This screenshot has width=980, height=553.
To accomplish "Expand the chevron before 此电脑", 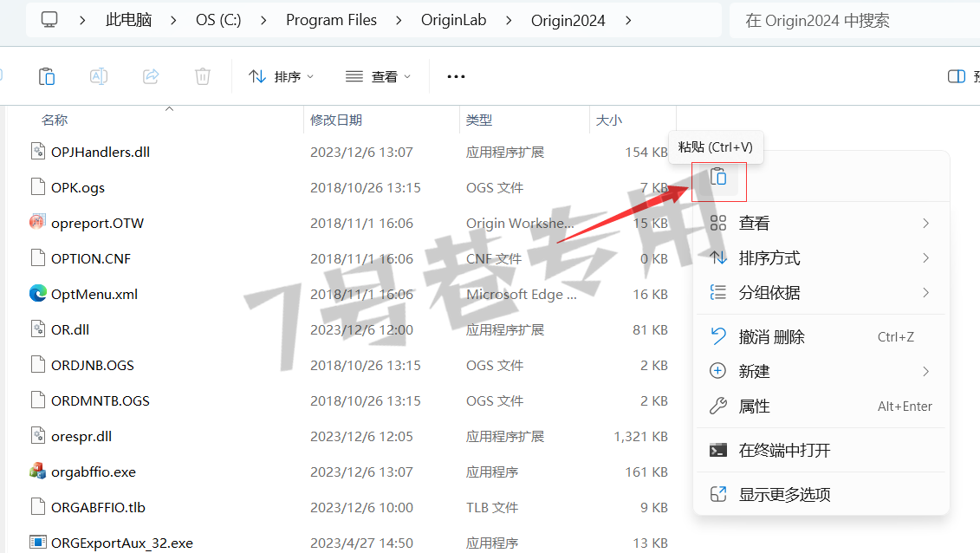I will point(81,21).
